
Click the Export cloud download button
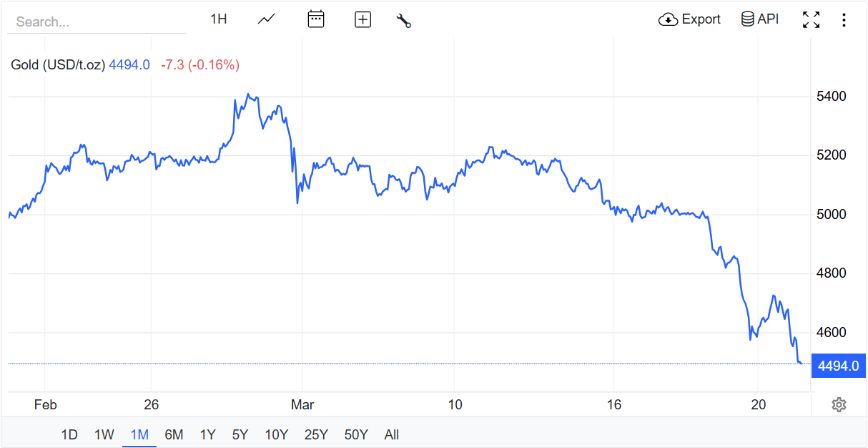point(689,19)
